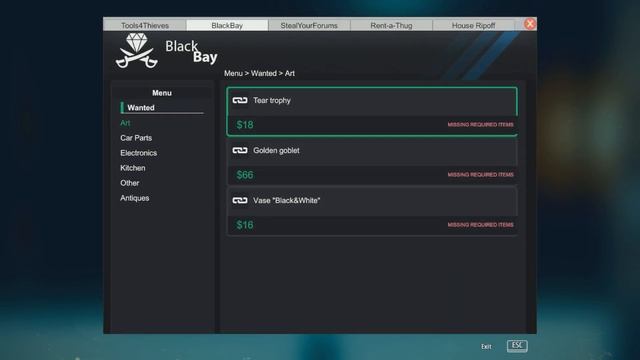Select the Other category
The image size is (640, 360).
pyautogui.click(x=129, y=183)
